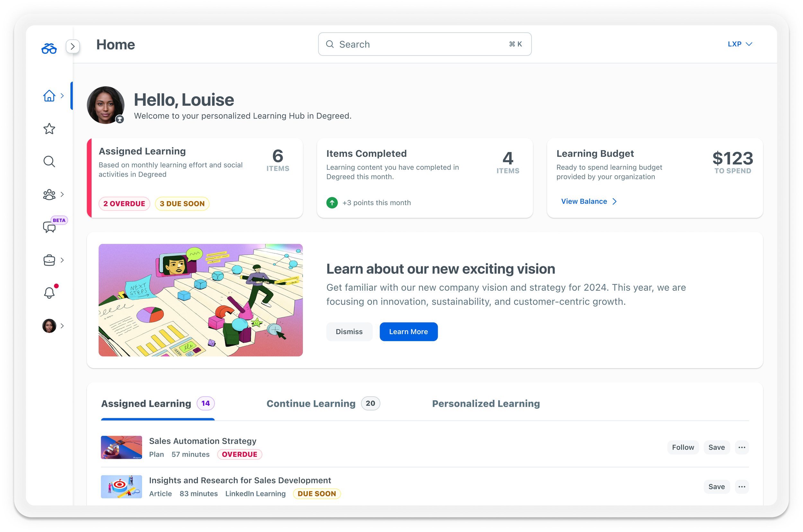Dismiss the company vision banner

pos(349,332)
